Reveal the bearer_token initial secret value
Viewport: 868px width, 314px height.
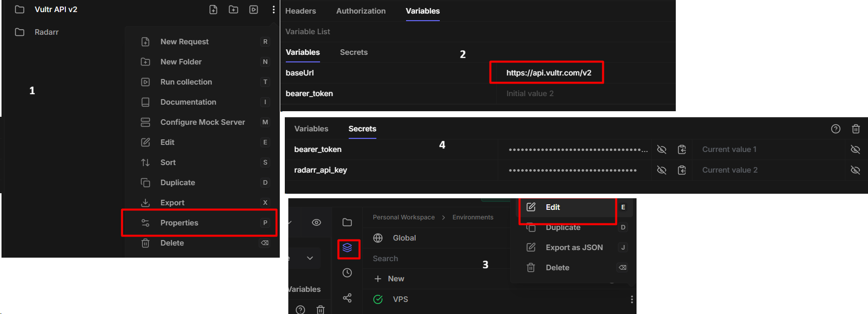(x=662, y=149)
